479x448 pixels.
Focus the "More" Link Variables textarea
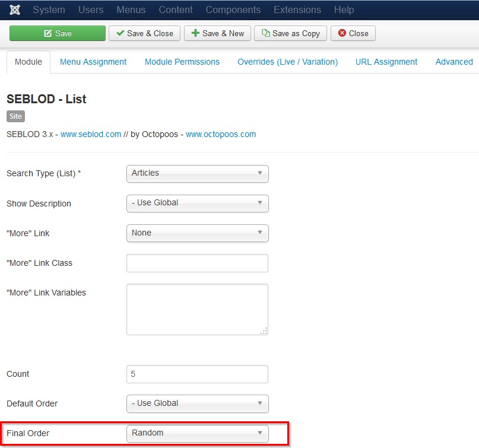pyautogui.click(x=197, y=309)
